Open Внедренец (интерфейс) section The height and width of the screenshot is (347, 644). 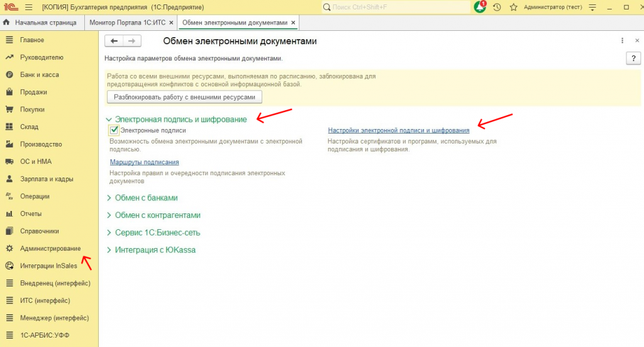pos(55,283)
